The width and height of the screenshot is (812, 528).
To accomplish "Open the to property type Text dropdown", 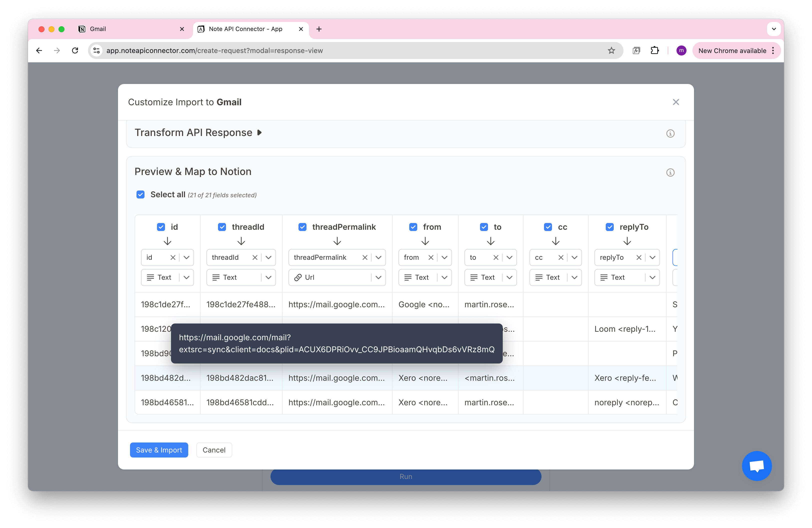I will (x=490, y=277).
